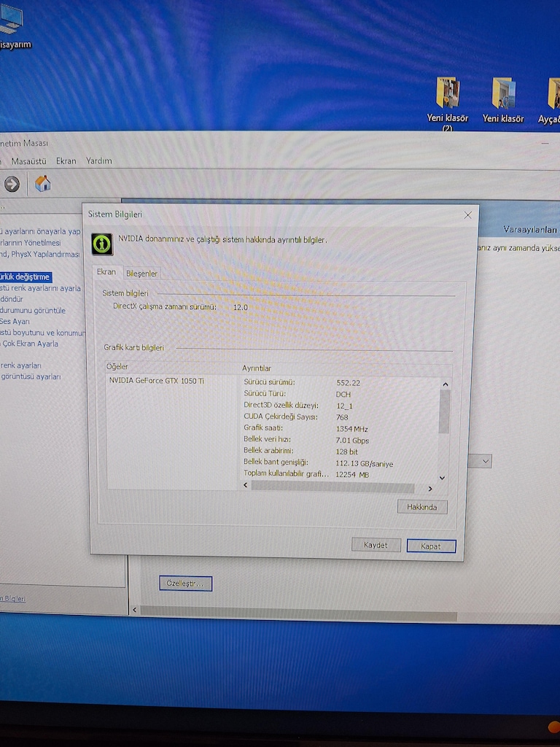This screenshot has width=560, height=747.
Task: Open the renk ayarları sidebar item
Action: click(x=21, y=365)
